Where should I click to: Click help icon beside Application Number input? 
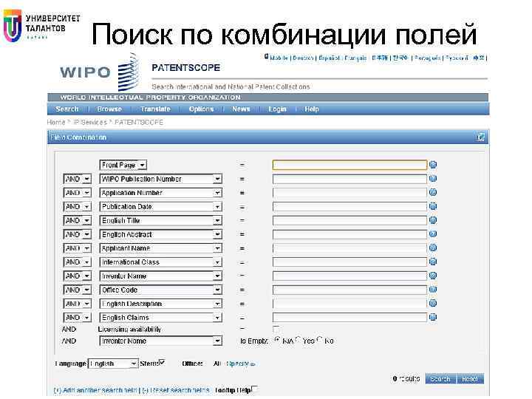tap(432, 192)
